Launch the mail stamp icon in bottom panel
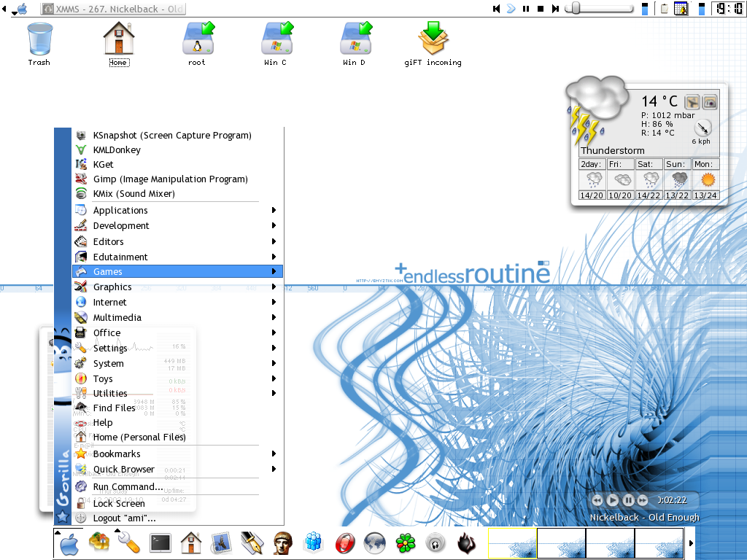Viewport: 747px width, 560px height. [221, 542]
